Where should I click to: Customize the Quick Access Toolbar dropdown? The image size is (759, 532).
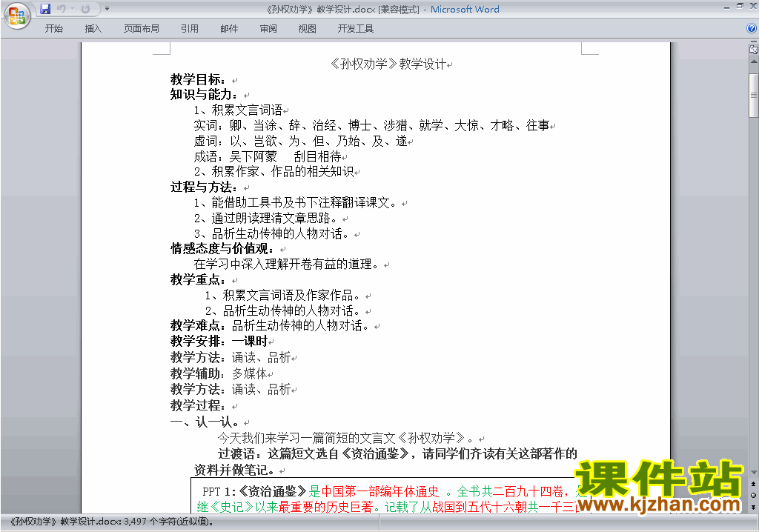coord(107,9)
